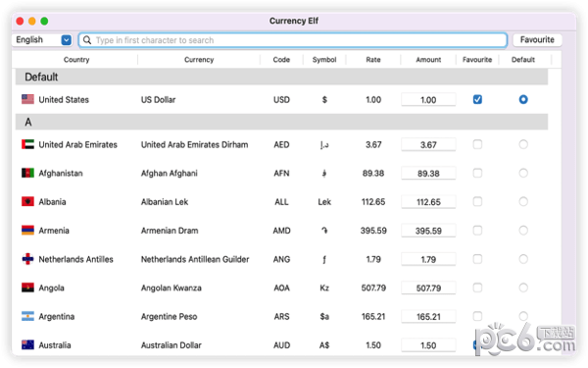Click the Afghanistan flag icon
This screenshot has width=588, height=368.
click(x=27, y=173)
